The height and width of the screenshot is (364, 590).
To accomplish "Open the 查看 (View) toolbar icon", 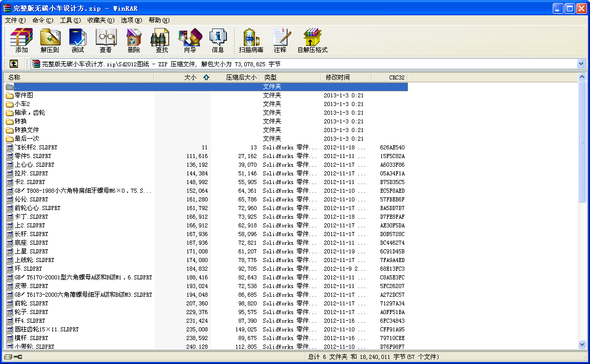I will coord(106,40).
